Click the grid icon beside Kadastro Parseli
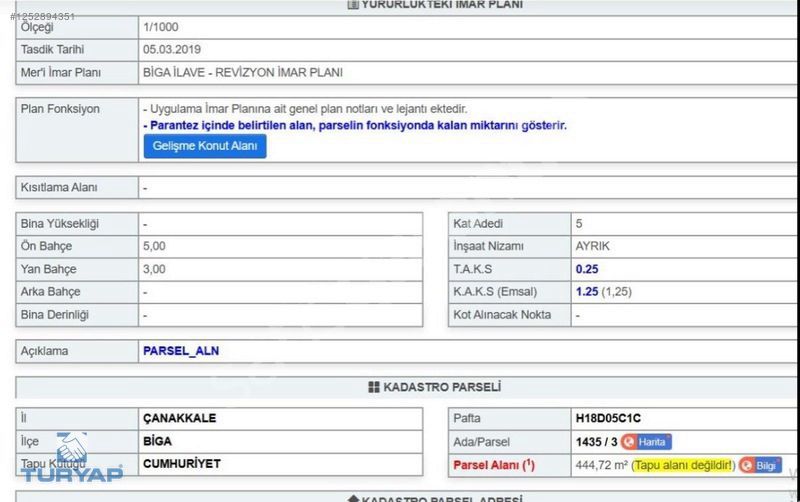Viewport: 800px width, 502px height. coord(374,387)
